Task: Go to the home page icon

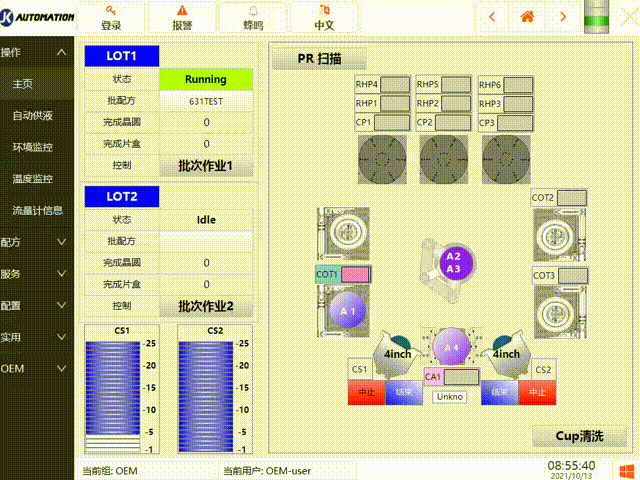Action: tap(527, 16)
